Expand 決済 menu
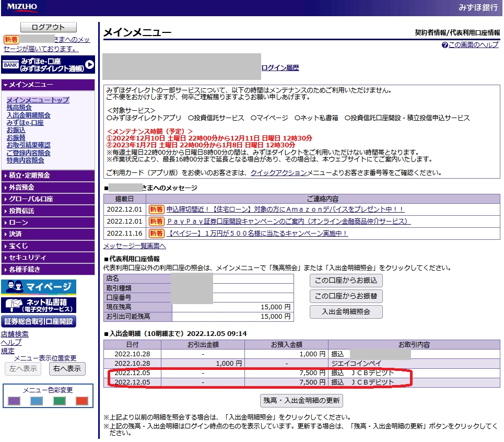 (48, 234)
